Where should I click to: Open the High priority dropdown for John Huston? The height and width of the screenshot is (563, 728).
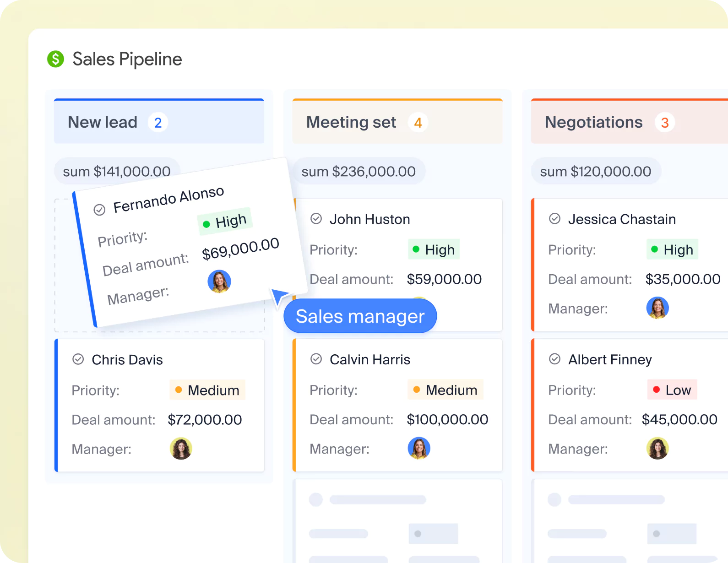click(x=434, y=249)
